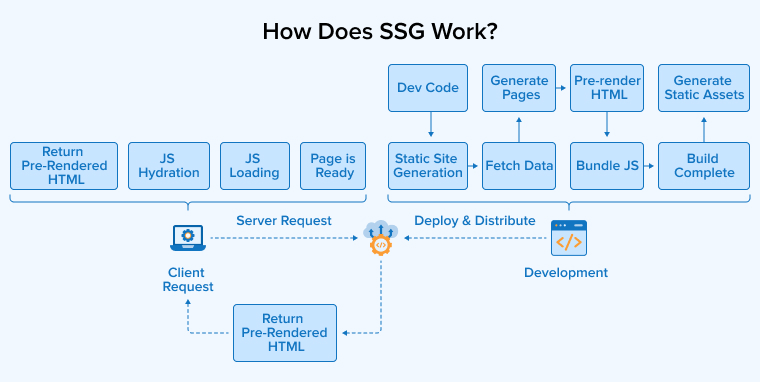Viewport: 760px width, 382px height.
Task: Select the Dev Code box
Action: coord(428,88)
